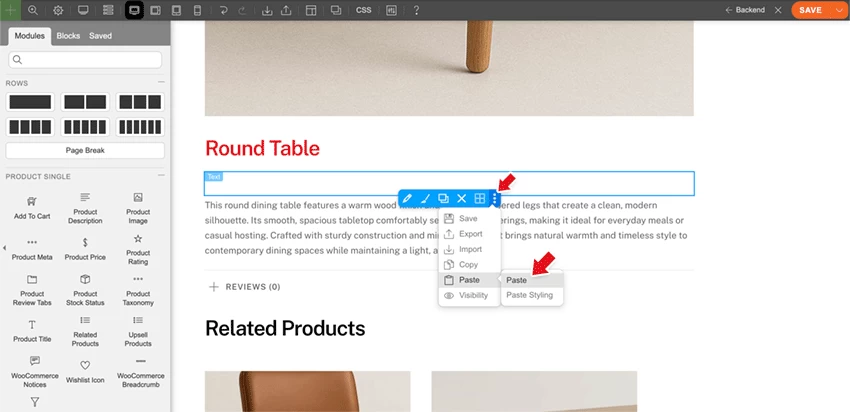Switch to tablet portrait preview icon

tap(176, 10)
